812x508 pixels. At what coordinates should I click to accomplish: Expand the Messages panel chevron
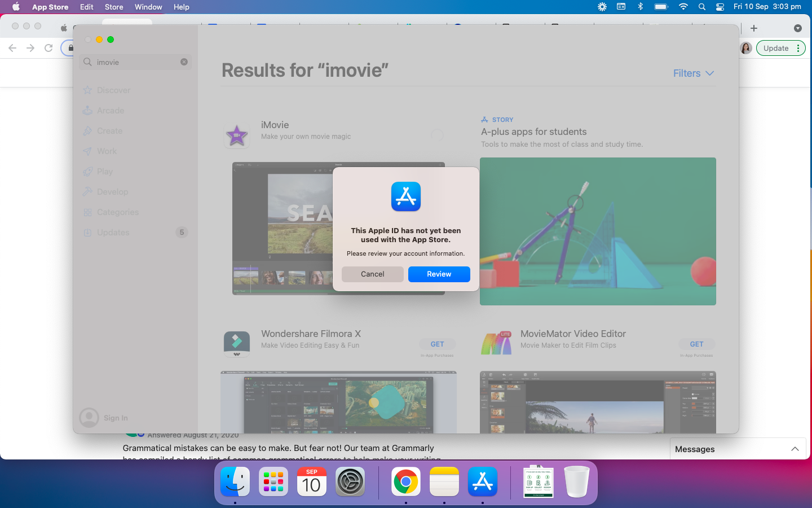click(795, 449)
